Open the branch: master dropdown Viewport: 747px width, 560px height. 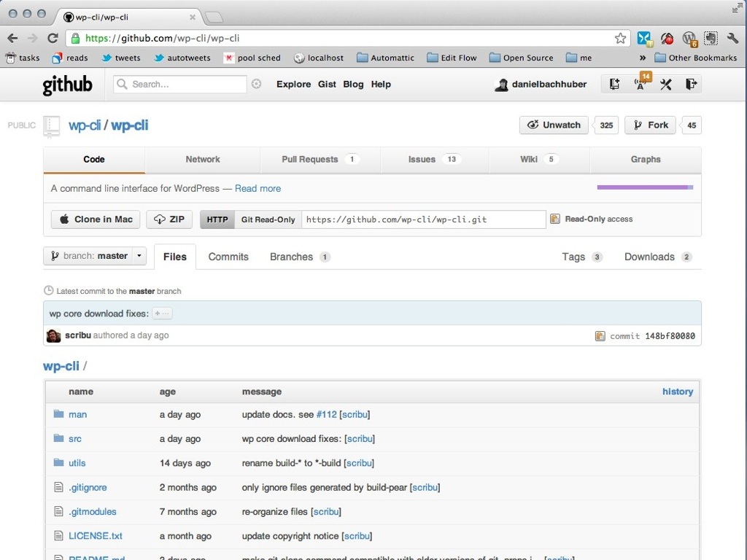pyautogui.click(x=95, y=256)
